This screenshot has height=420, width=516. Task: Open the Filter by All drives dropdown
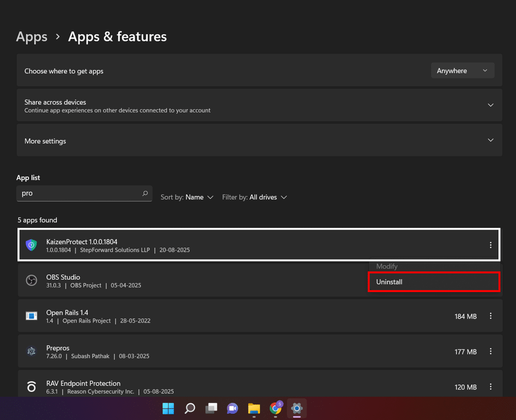pyautogui.click(x=254, y=197)
